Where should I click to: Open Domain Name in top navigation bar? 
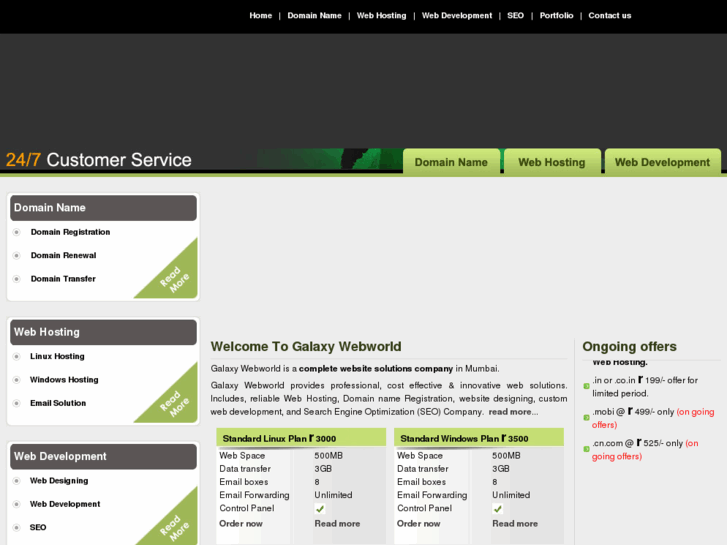coord(314,15)
